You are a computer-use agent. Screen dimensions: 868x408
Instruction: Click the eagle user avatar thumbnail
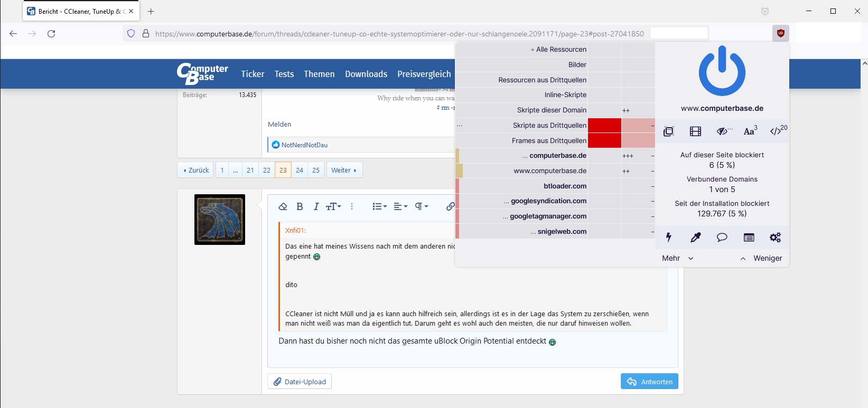tap(220, 220)
